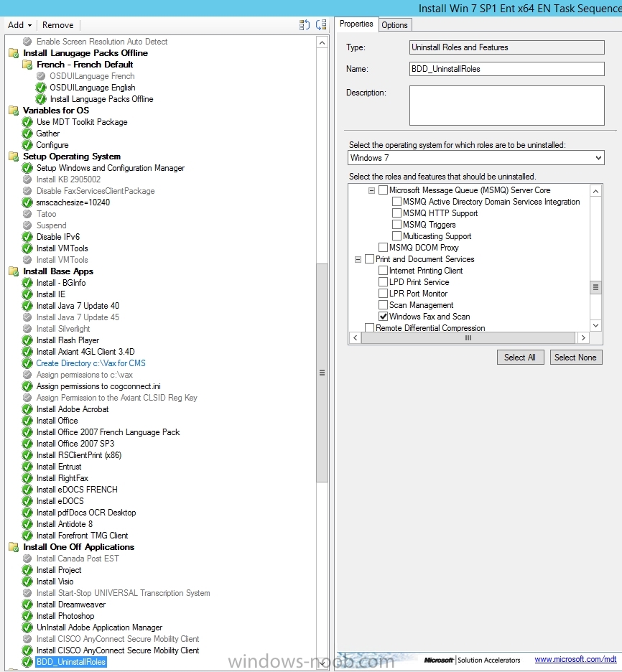The image size is (622, 672).
Task: Switch to the Options tab
Action: click(x=394, y=25)
